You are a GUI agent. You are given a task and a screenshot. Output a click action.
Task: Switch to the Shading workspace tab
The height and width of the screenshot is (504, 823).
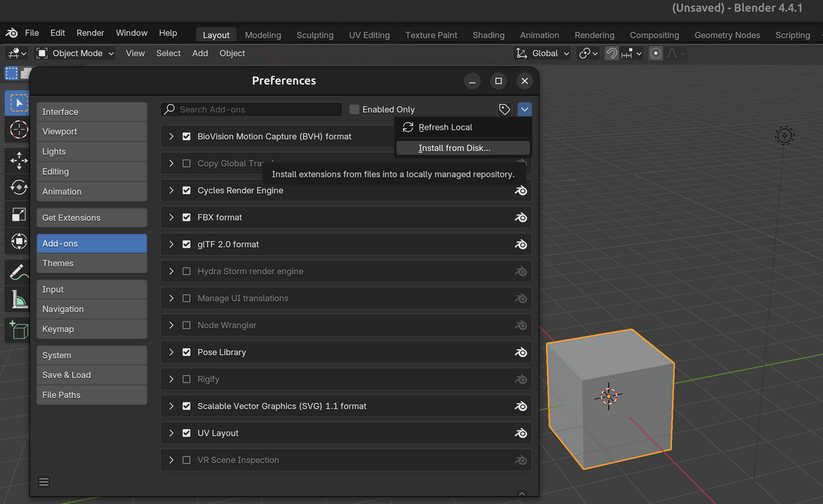point(488,35)
